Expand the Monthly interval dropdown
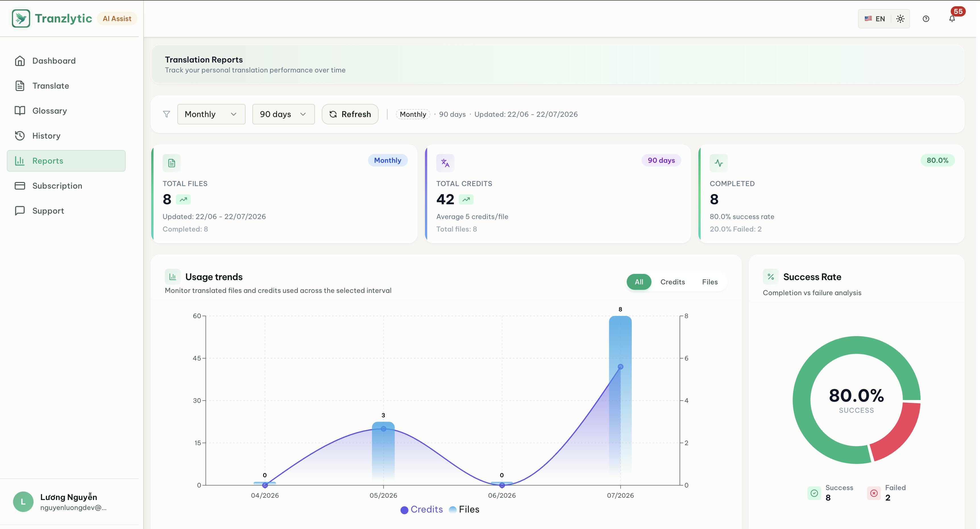980x529 pixels. pyautogui.click(x=211, y=114)
